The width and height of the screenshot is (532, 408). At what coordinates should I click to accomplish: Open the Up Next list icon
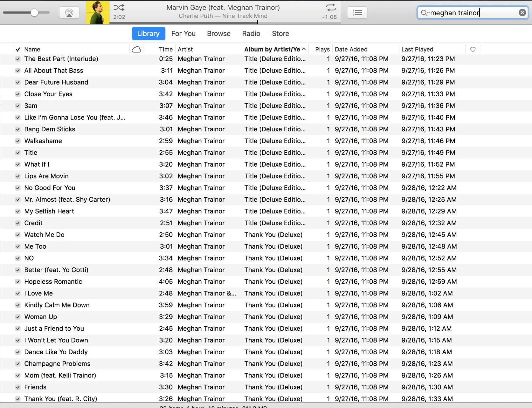[357, 13]
